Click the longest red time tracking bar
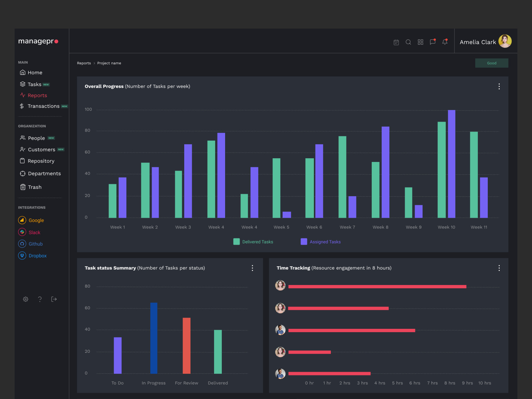 coord(377,286)
